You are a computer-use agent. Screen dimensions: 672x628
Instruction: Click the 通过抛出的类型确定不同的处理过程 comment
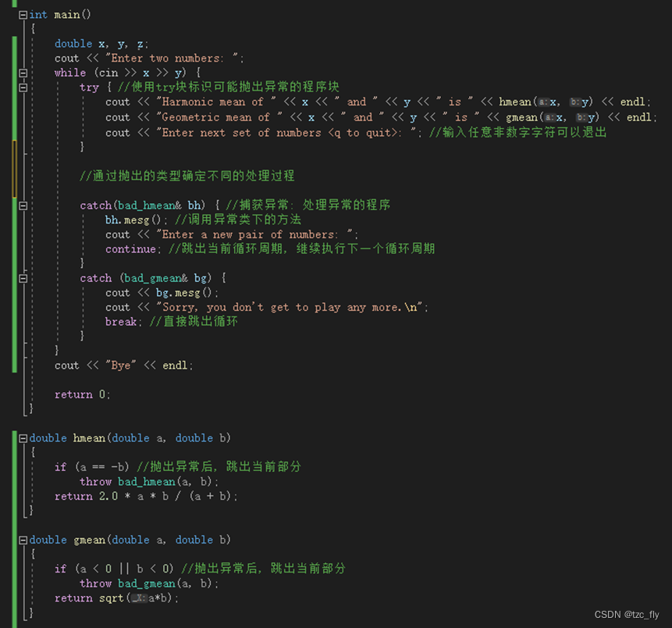187,176
